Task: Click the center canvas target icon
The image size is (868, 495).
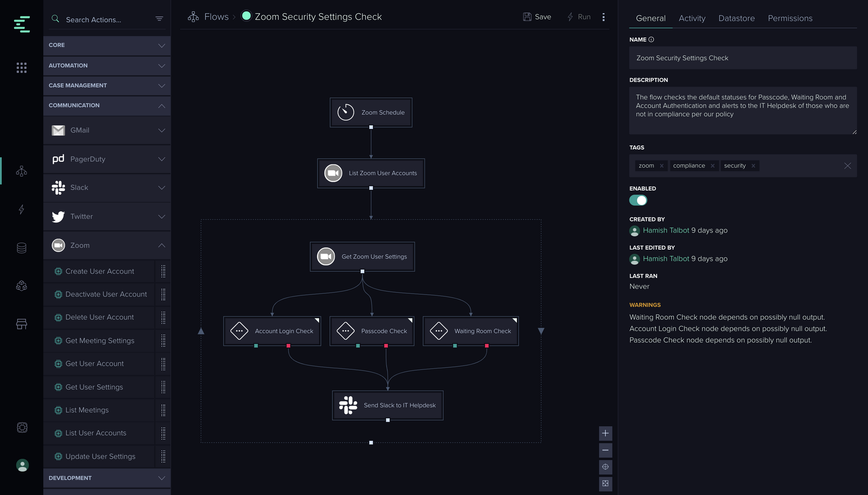Action: (x=605, y=467)
